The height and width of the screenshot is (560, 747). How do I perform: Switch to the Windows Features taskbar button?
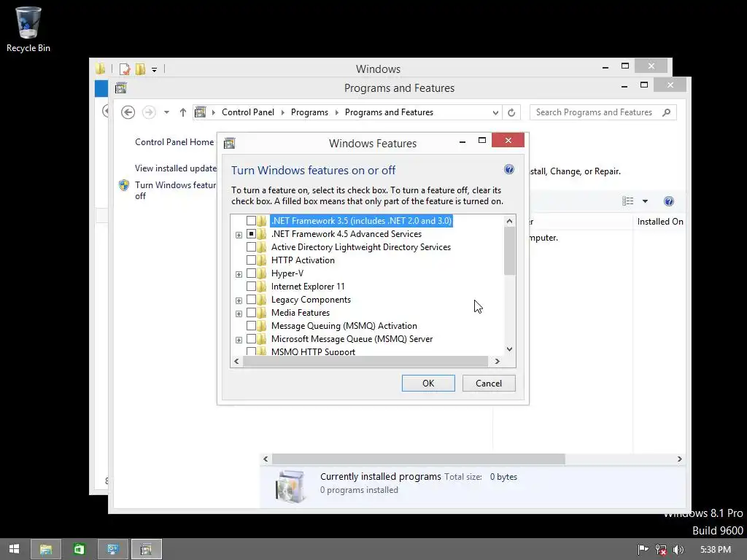pos(146,549)
